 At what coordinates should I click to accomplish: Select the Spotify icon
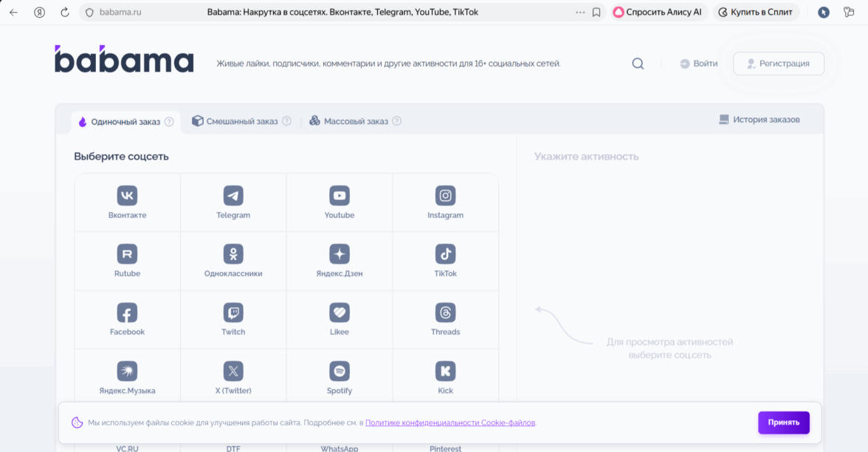click(x=340, y=371)
